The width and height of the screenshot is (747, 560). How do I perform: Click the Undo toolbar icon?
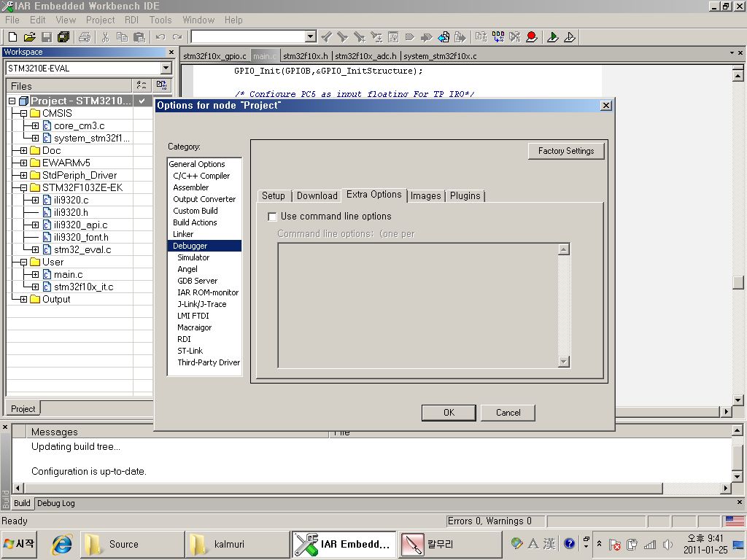160,36
